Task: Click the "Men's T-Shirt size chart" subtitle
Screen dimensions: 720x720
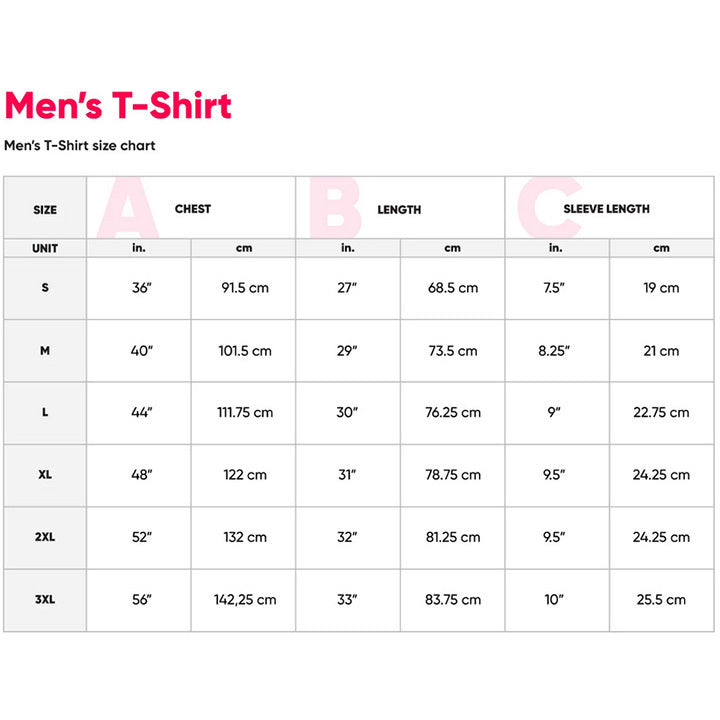Action: pyautogui.click(x=80, y=146)
